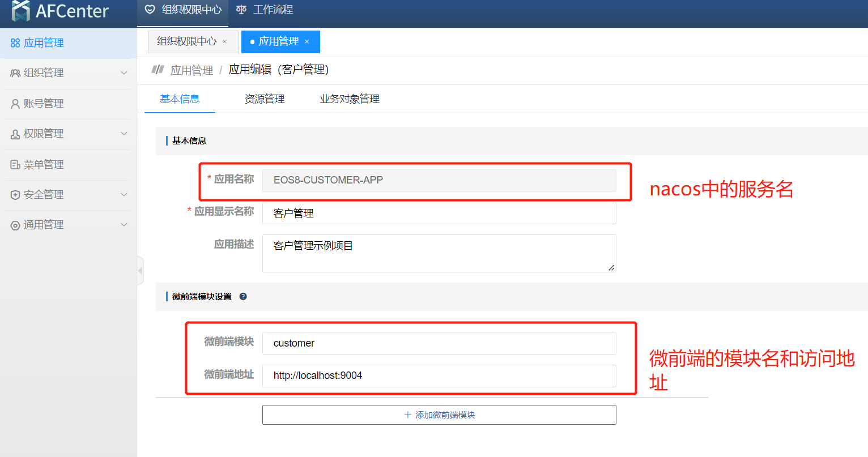Focus the 应用显示名称 input field
Image resolution: width=868 pixels, height=457 pixels.
tap(439, 213)
